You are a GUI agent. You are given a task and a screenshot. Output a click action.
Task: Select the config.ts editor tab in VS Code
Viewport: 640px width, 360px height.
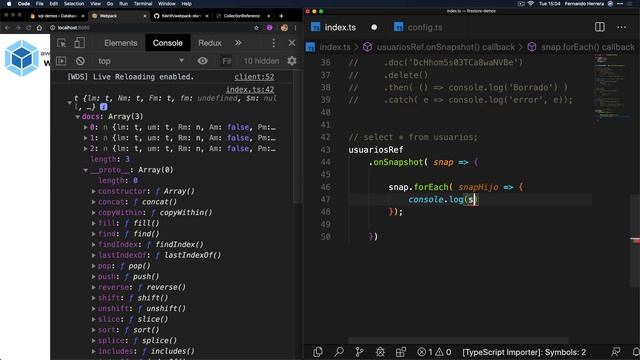[x=425, y=27]
